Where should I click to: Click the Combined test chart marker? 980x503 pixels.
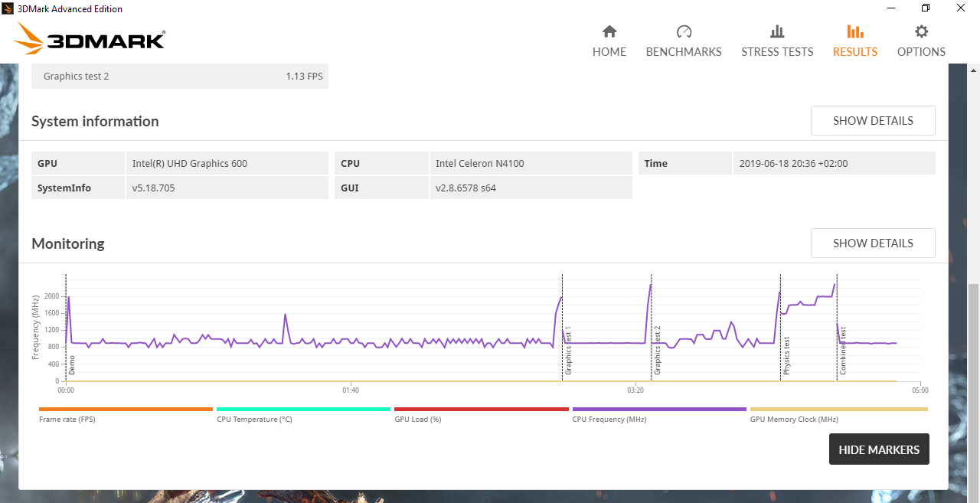click(x=843, y=351)
